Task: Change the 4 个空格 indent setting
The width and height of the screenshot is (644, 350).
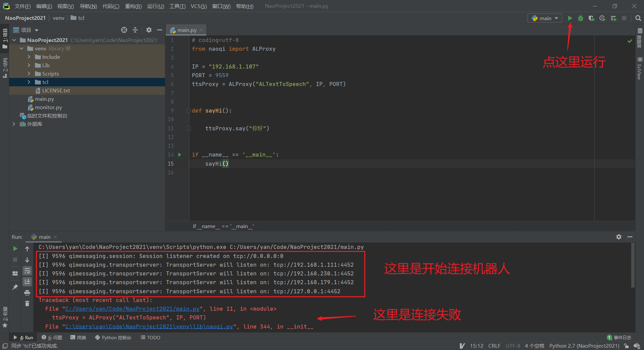Action: pyautogui.click(x=534, y=346)
